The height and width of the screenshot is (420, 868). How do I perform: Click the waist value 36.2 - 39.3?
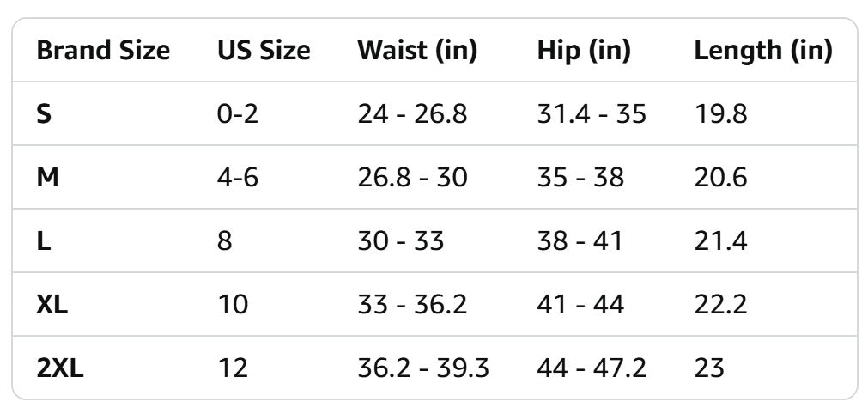point(423,368)
